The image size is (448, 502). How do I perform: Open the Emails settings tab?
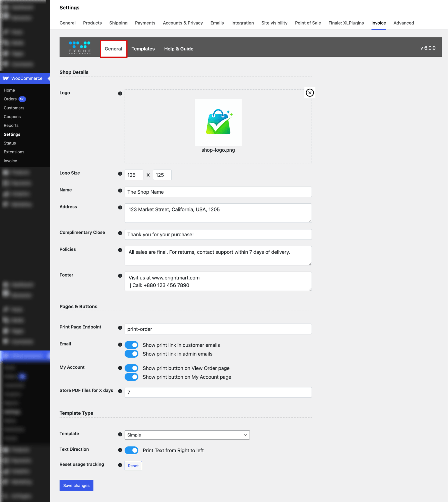coord(217,23)
